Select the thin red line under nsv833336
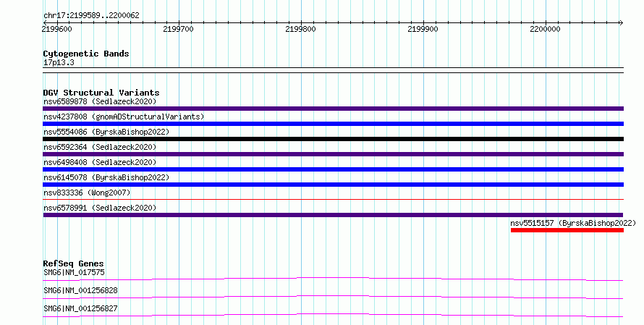The image size is (644, 325). click(333, 200)
